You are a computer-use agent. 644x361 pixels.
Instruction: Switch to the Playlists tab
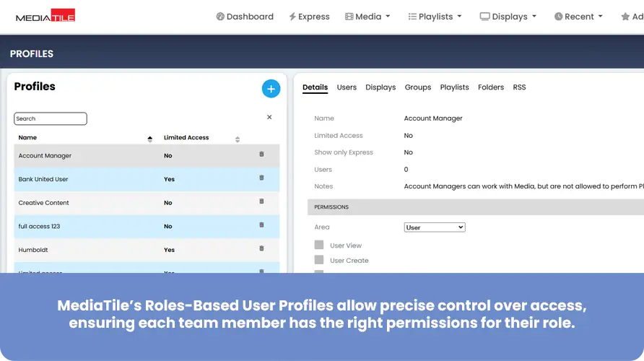(x=454, y=87)
